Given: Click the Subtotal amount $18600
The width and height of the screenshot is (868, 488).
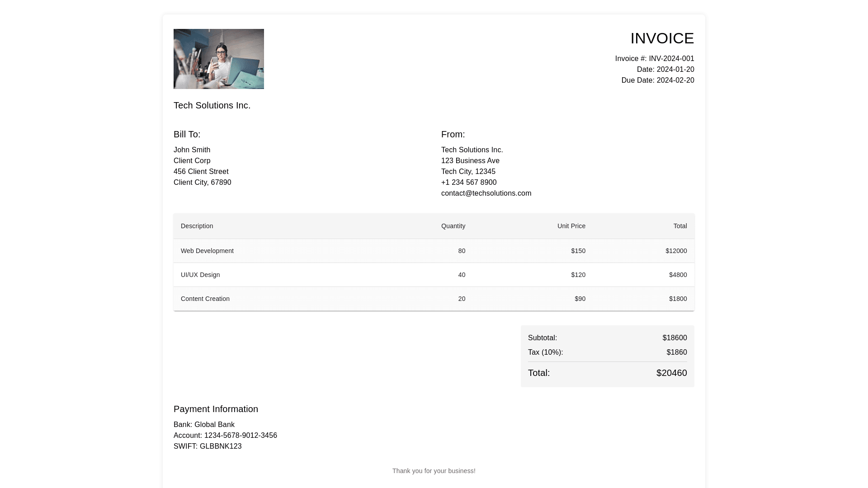Looking at the screenshot, I should pos(675,338).
